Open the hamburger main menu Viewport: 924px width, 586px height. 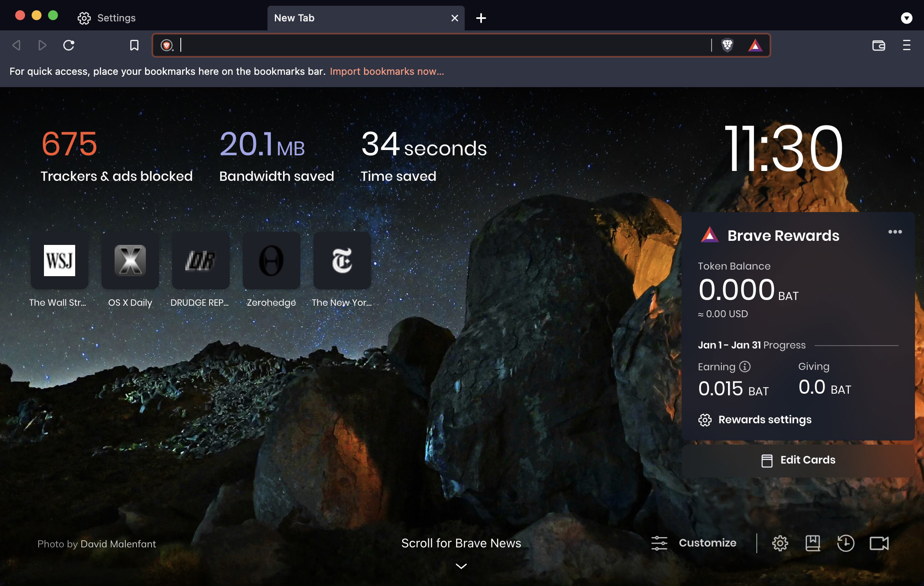(x=906, y=45)
